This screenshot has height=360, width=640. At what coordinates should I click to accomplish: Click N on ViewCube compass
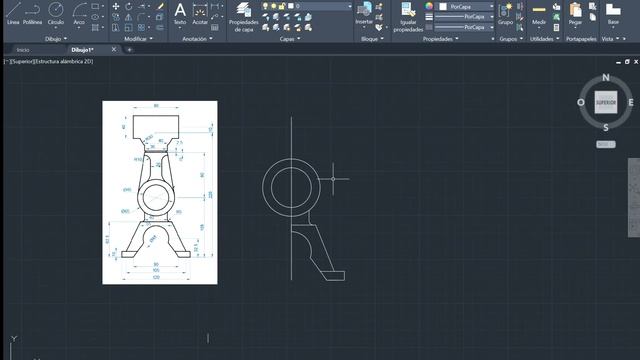[606, 77]
